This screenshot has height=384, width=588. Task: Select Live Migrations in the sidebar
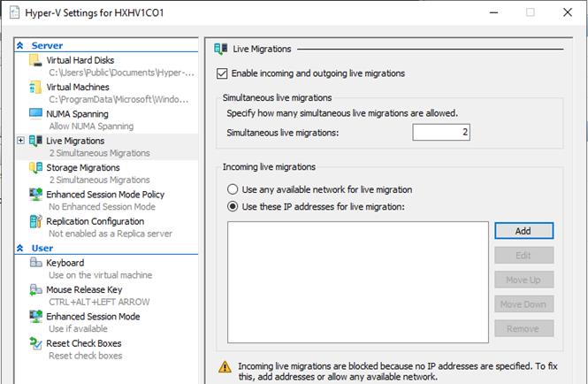tap(75, 141)
